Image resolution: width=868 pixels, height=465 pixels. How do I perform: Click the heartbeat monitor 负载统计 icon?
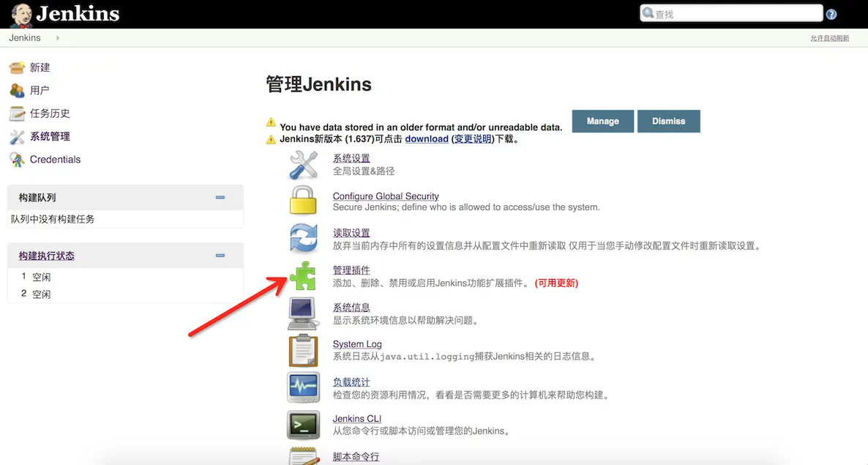[x=303, y=387]
